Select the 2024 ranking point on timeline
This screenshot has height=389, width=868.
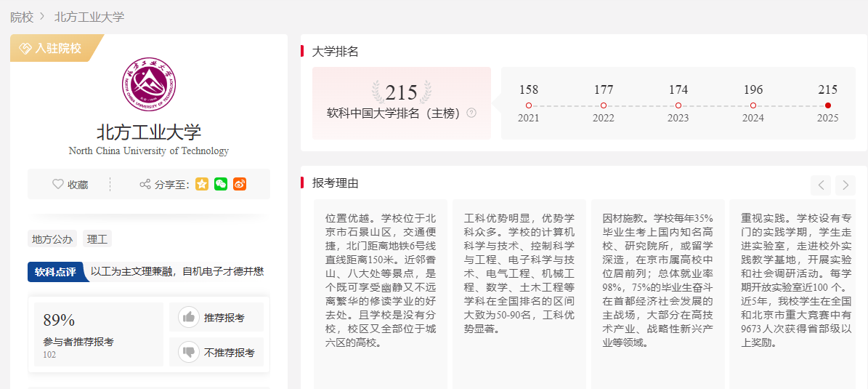pos(753,105)
